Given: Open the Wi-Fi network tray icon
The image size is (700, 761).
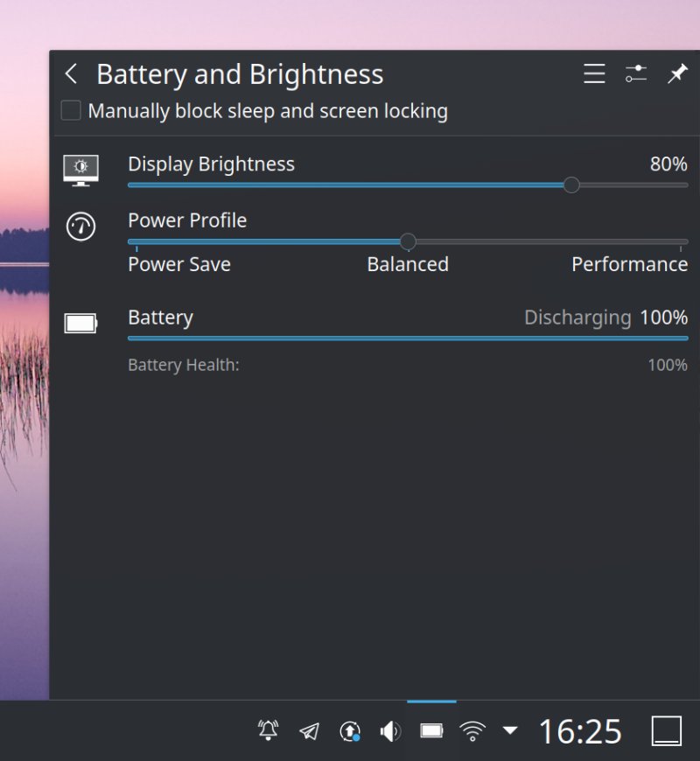Looking at the screenshot, I should coord(472,731).
